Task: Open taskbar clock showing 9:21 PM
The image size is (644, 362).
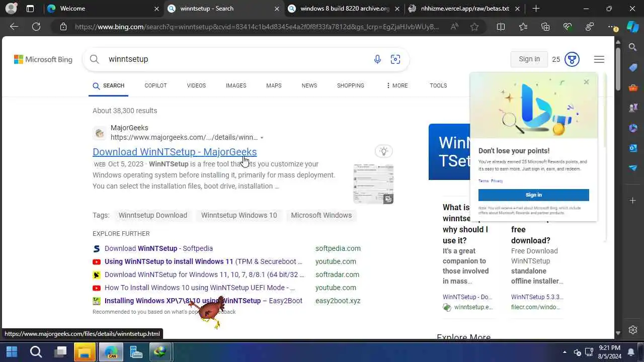Action: coord(609,352)
